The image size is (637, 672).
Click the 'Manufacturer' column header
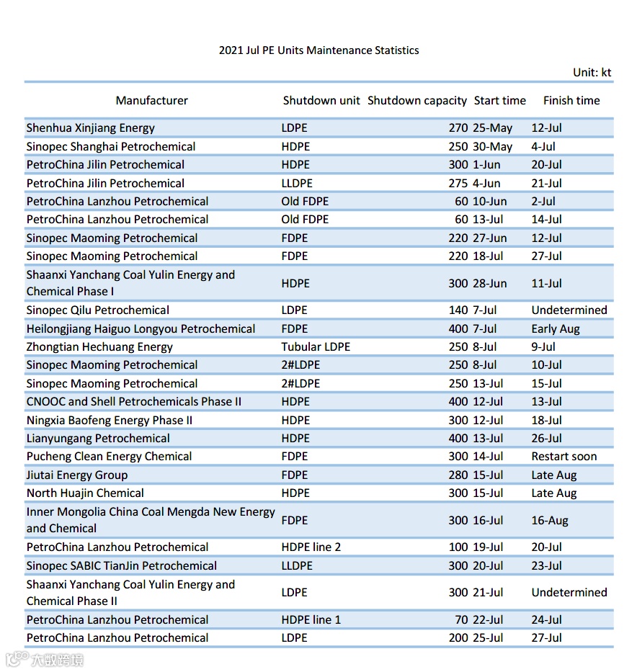[152, 100]
